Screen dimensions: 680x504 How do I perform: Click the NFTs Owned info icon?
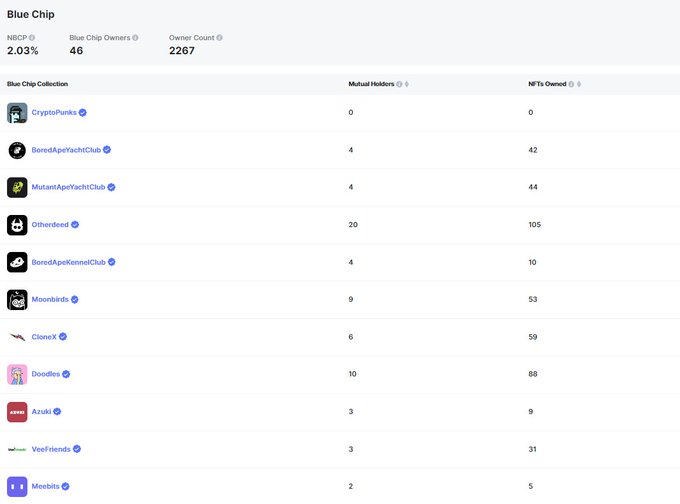point(571,84)
